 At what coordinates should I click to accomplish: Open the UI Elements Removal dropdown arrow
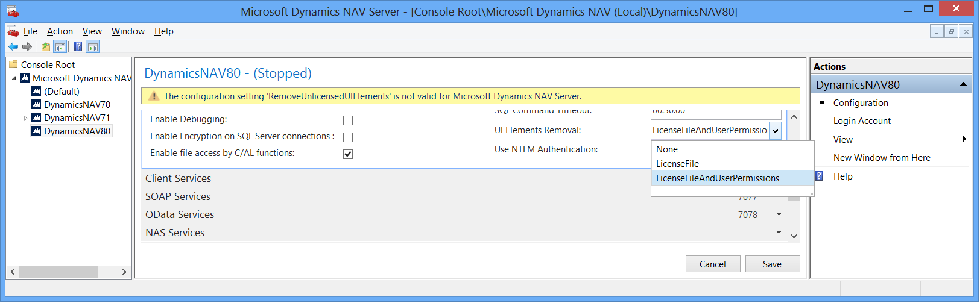tap(776, 130)
